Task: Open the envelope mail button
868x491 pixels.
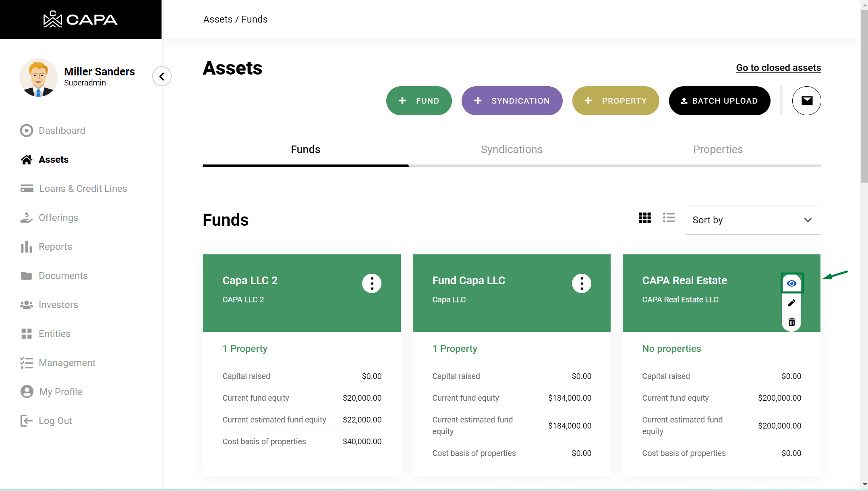Action: [x=806, y=101]
